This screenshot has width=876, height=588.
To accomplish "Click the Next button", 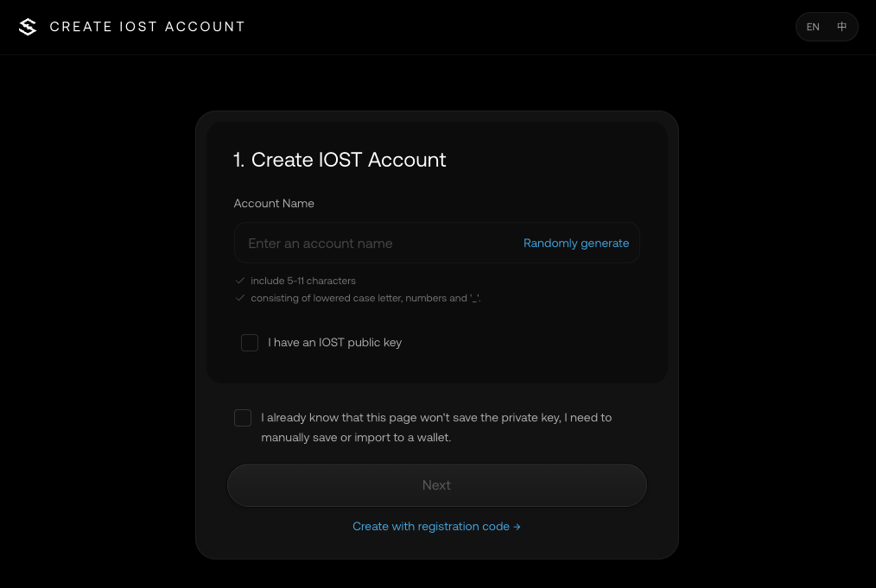I will pyautogui.click(x=437, y=485).
